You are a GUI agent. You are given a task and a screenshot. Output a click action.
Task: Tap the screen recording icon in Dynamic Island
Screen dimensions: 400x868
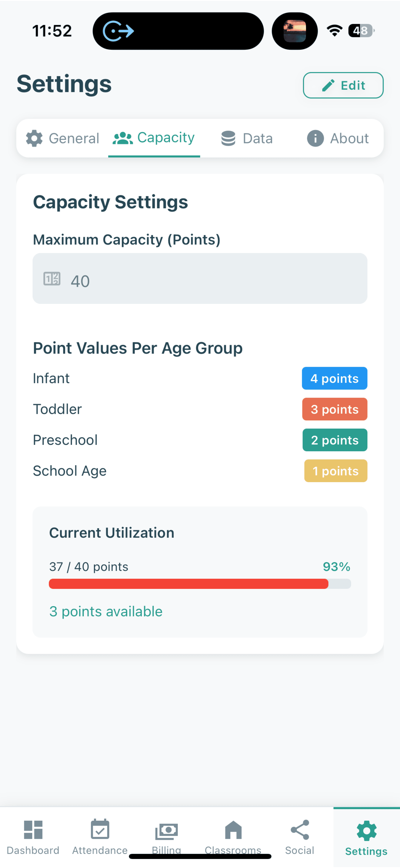pos(118,31)
